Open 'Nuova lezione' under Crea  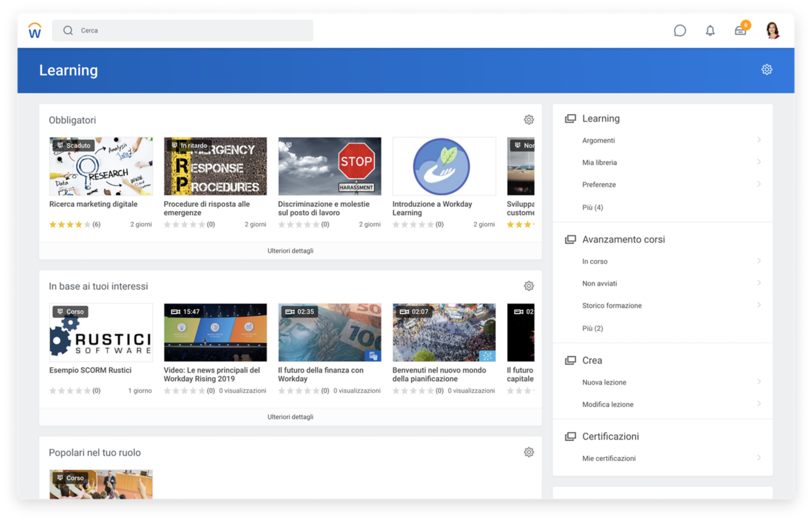pyautogui.click(x=604, y=382)
